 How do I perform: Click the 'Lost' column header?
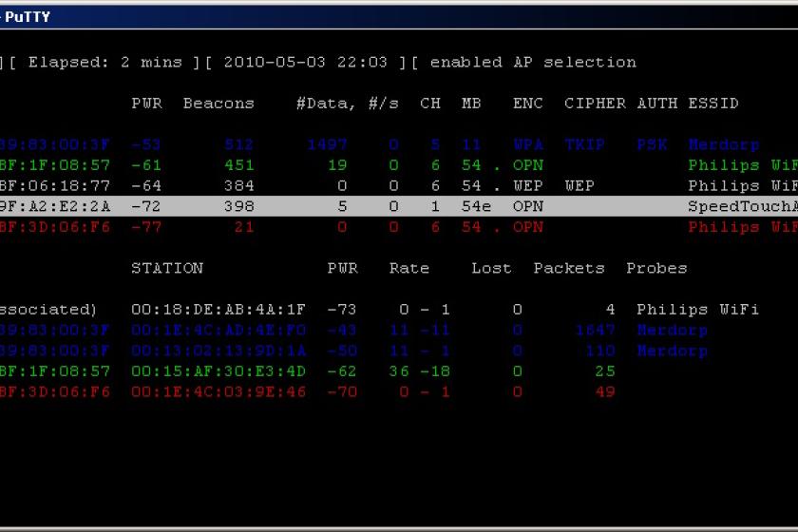click(x=491, y=268)
